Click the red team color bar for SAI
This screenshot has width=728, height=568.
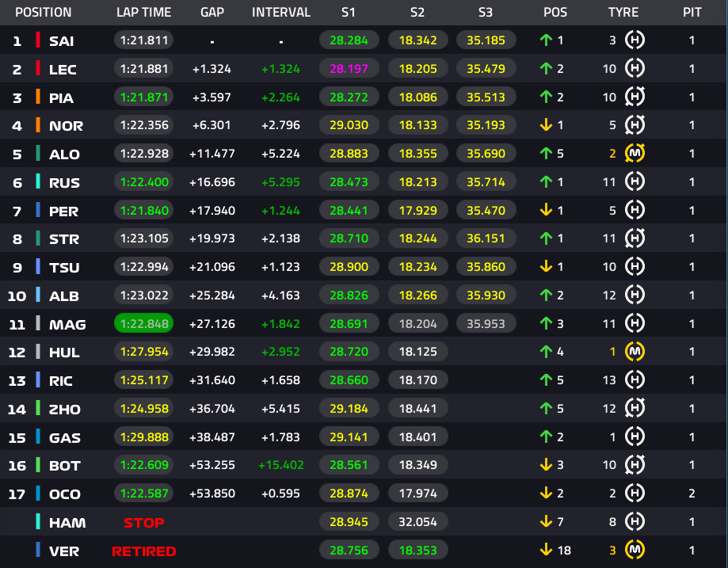pyautogui.click(x=38, y=40)
